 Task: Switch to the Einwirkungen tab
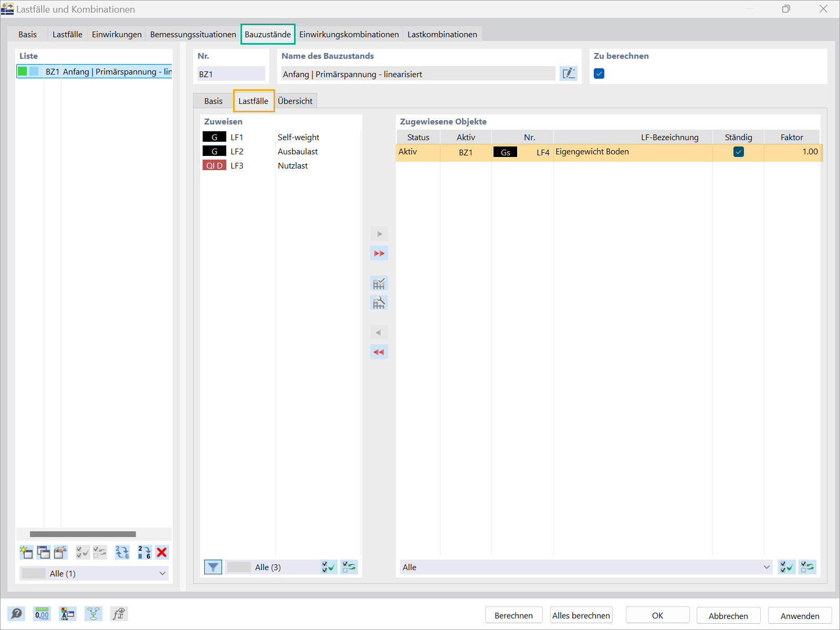coord(117,34)
